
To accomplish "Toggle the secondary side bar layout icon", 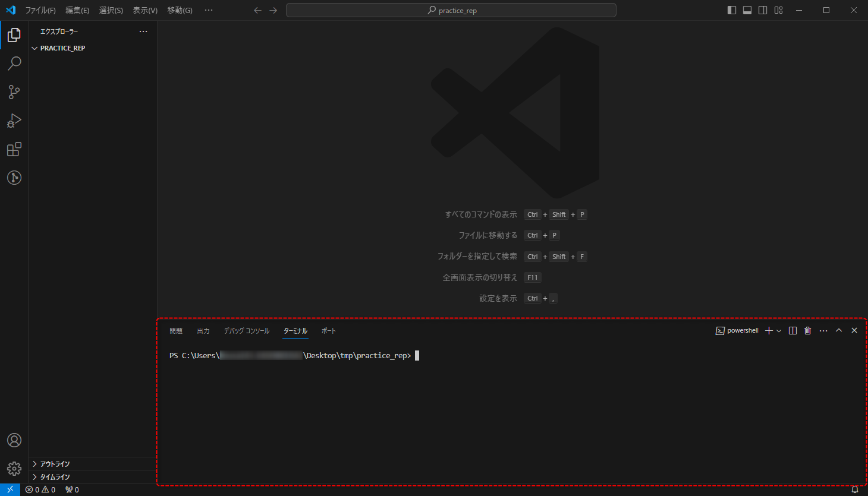I will [763, 10].
